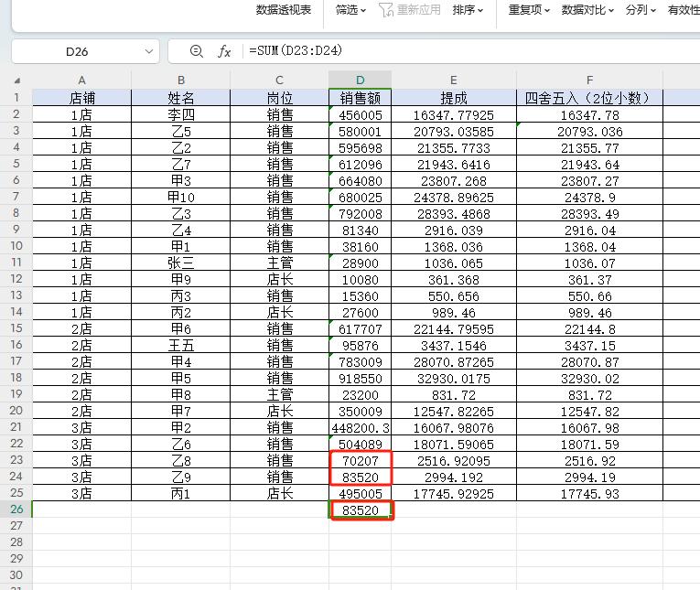Click the cell with name 李四
This screenshot has height=590, width=700.
181,115
